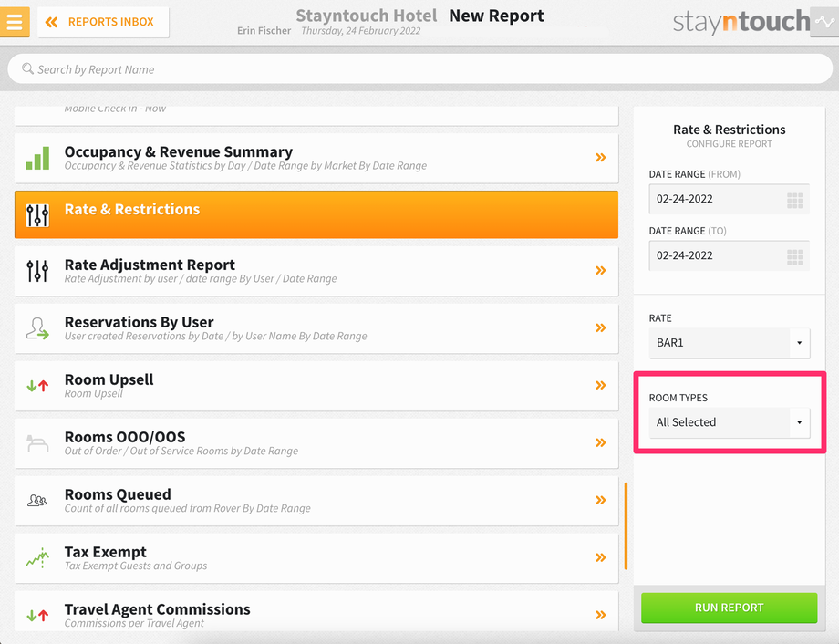Click the orange report list scrollbar
Viewport: 839px width, 644px height.
pyautogui.click(x=626, y=526)
